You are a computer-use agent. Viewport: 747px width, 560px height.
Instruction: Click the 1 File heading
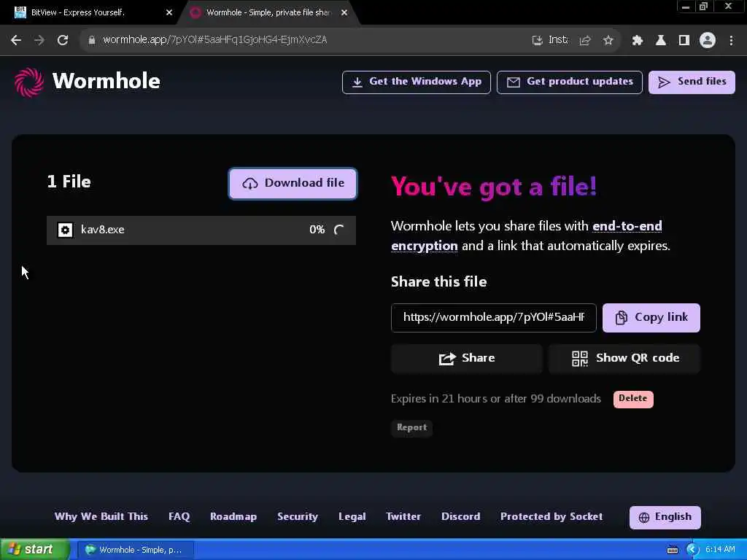coord(69,182)
